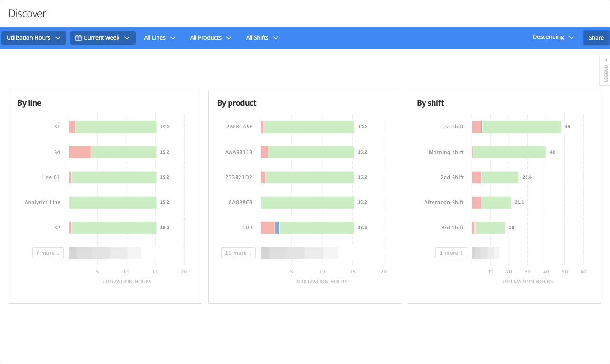Open the Current week date range dropdown
The image size is (610, 364).
[103, 38]
